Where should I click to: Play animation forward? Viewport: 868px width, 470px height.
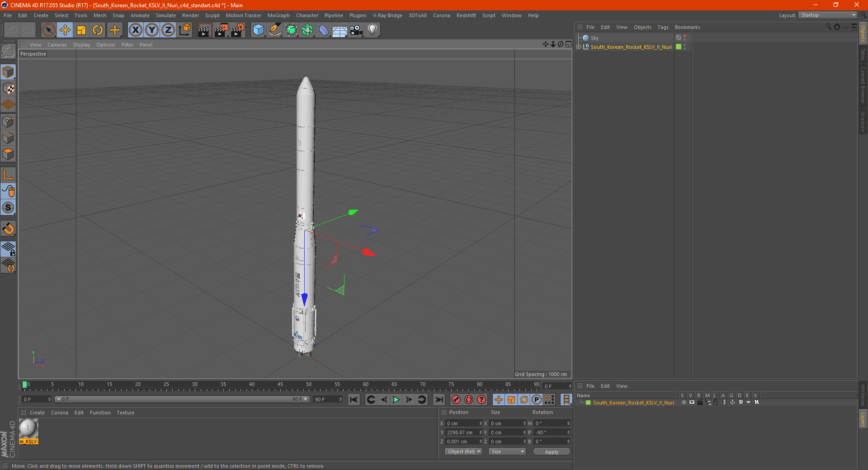pos(396,399)
